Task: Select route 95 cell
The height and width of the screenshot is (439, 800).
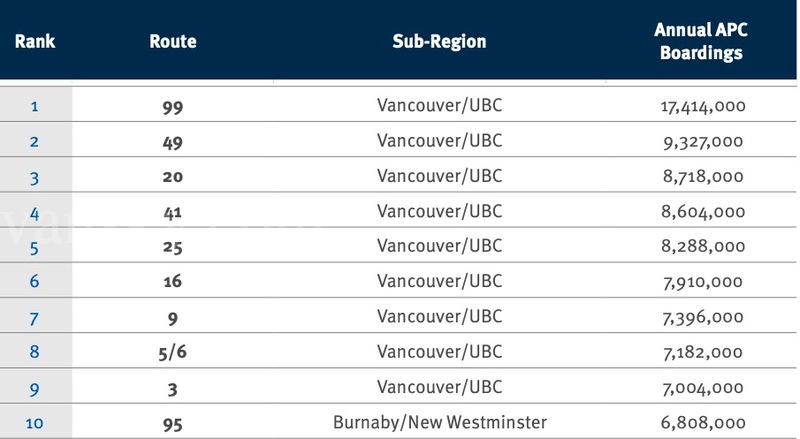Action: (x=173, y=423)
